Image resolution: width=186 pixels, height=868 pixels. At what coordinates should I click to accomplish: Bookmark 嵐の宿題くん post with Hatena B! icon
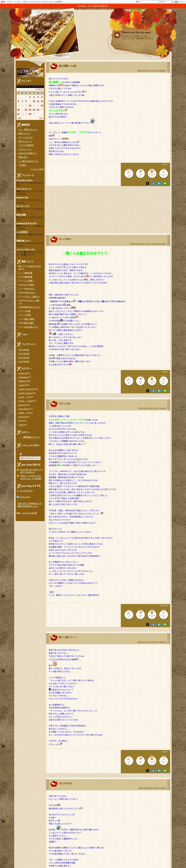[x=159, y=184]
